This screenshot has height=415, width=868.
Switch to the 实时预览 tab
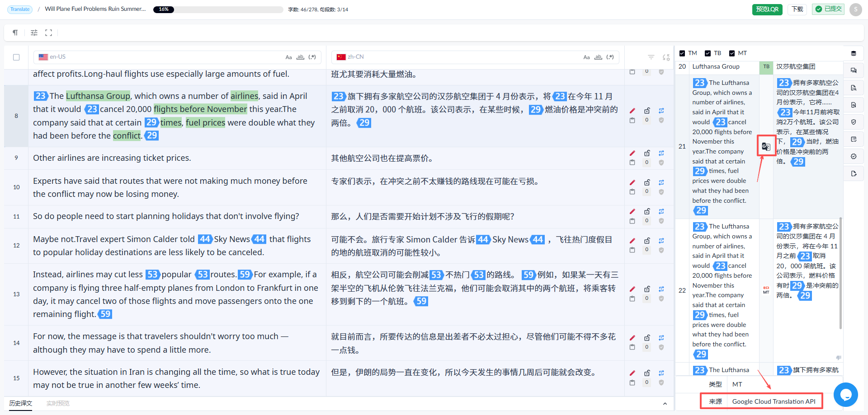(x=58, y=403)
